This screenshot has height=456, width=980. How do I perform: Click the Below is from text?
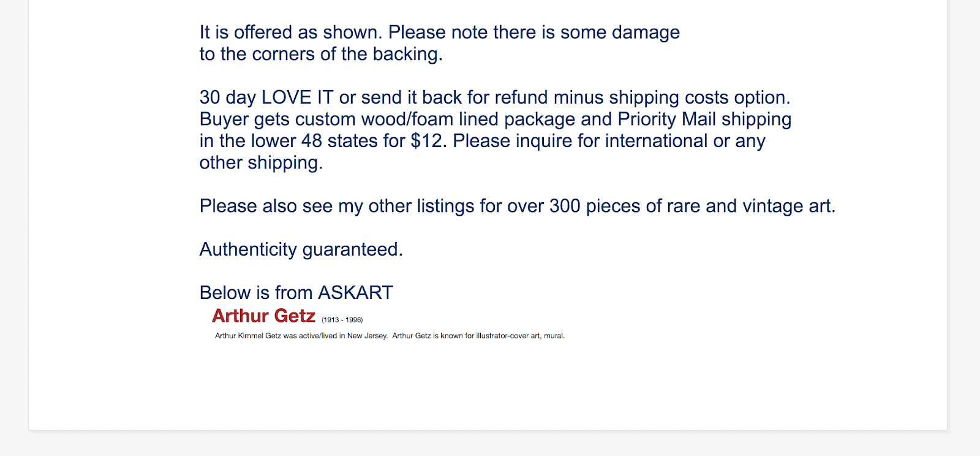point(256,293)
